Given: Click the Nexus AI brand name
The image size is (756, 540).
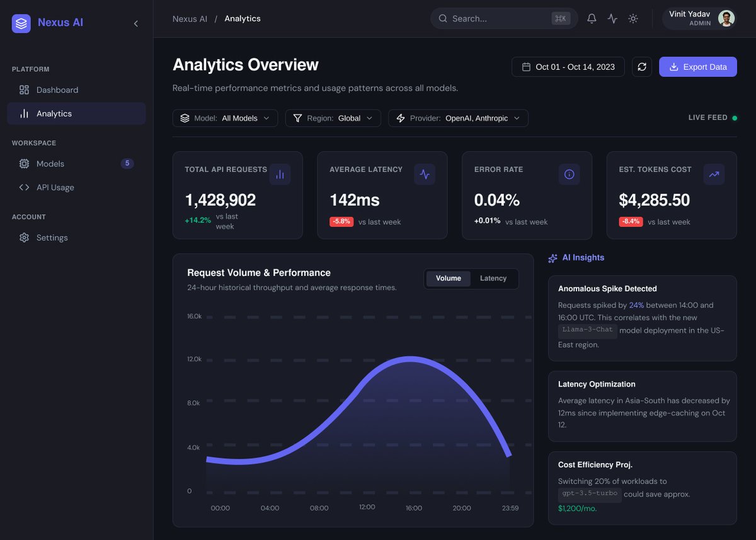Looking at the screenshot, I should [60, 23].
